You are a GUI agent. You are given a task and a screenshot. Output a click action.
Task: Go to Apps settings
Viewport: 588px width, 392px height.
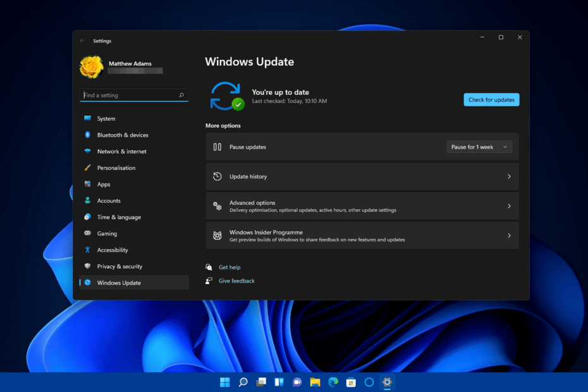pos(134,184)
